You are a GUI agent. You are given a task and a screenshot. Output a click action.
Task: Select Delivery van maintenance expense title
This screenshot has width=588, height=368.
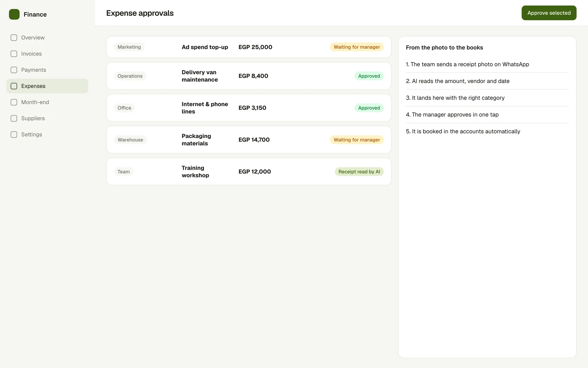(200, 76)
